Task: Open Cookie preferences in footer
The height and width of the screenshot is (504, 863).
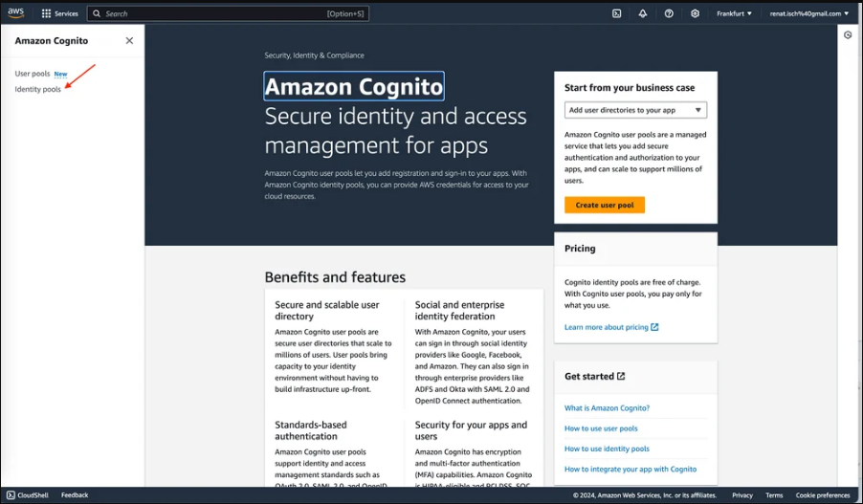Action: (x=822, y=495)
